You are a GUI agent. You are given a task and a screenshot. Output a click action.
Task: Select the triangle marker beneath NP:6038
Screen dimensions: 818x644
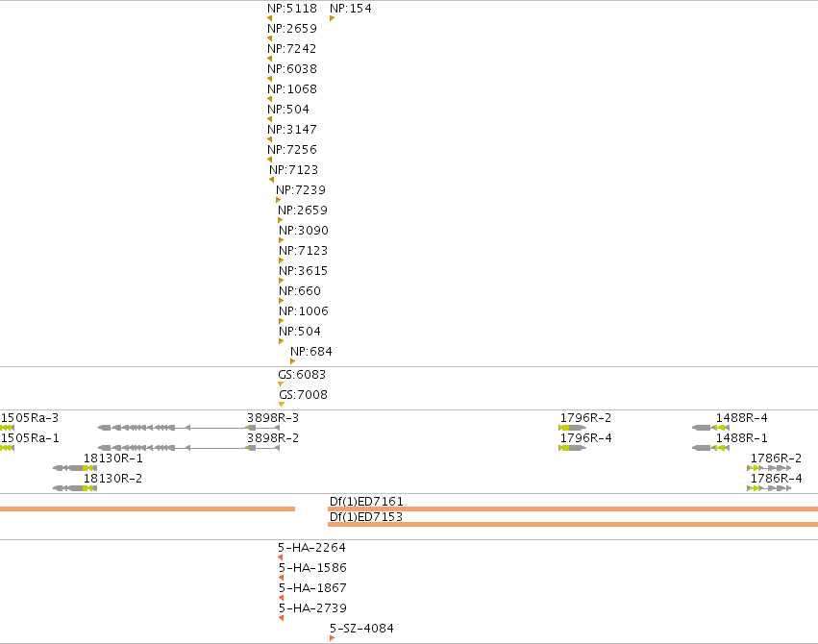[x=270, y=79]
